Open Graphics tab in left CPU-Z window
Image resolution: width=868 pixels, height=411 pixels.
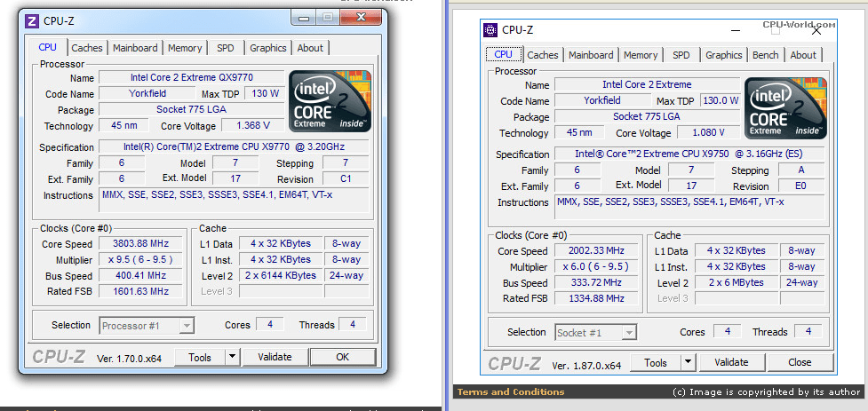(x=268, y=48)
